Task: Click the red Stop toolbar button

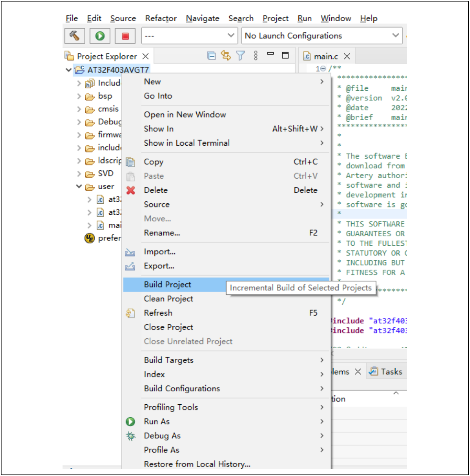Action: pyautogui.click(x=125, y=36)
